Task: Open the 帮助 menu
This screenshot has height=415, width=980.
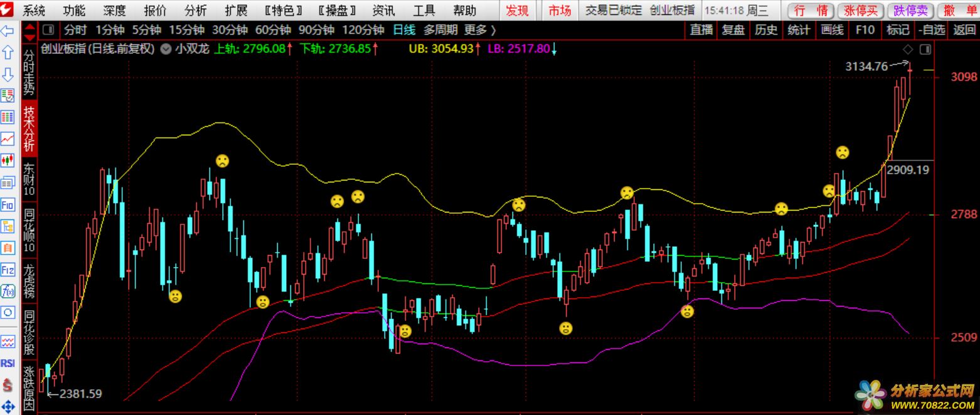Action: pos(464,10)
